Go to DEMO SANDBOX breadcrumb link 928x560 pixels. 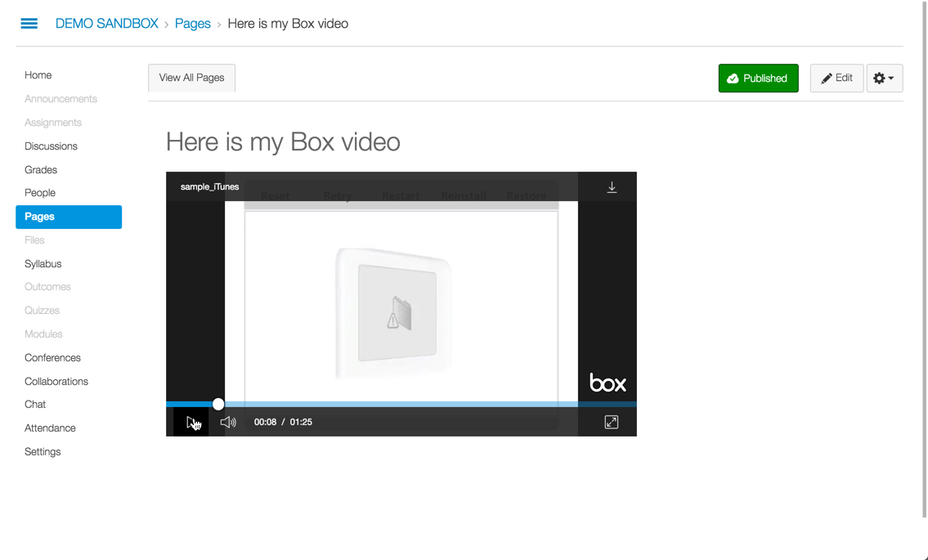pyautogui.click(x=106, y=24)
